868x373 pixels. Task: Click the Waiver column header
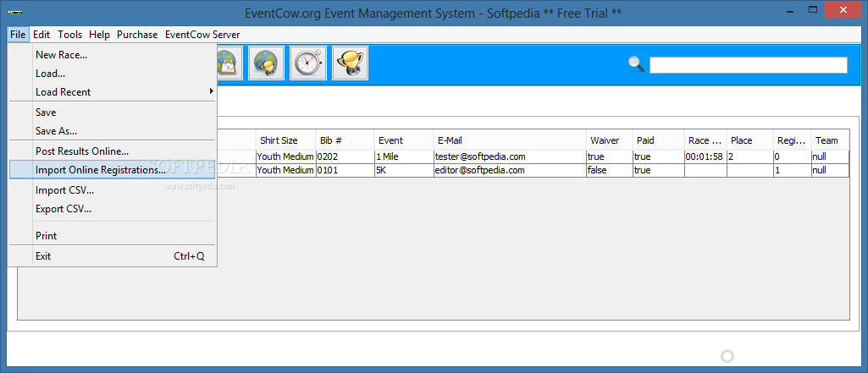click(x=609, y=140)
